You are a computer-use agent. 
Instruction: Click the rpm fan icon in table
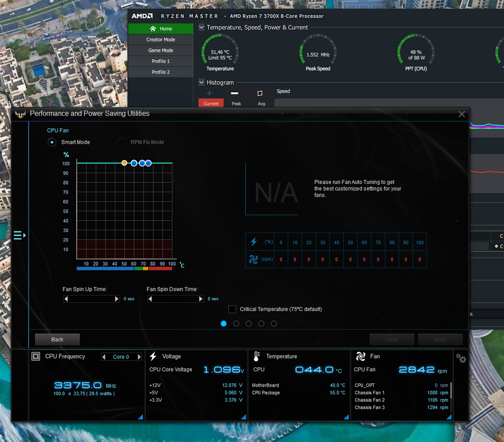pos(253,259)
